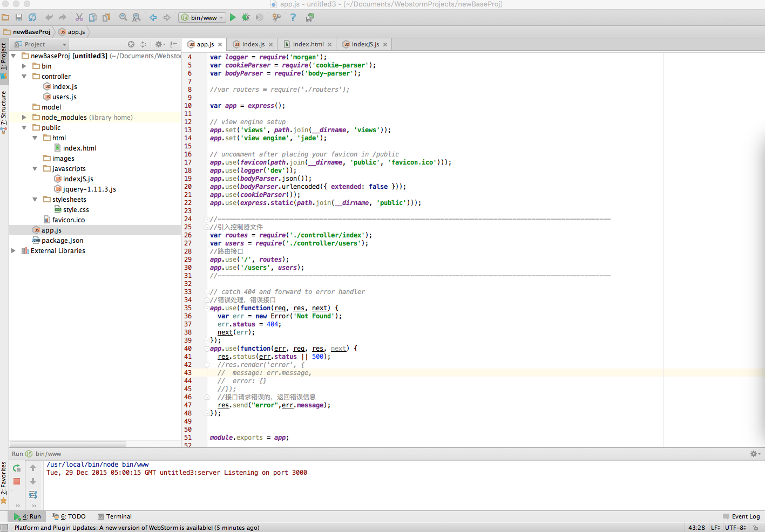
Task: Click the newBaseProj breadcrumb
Action: coord(27,32)
